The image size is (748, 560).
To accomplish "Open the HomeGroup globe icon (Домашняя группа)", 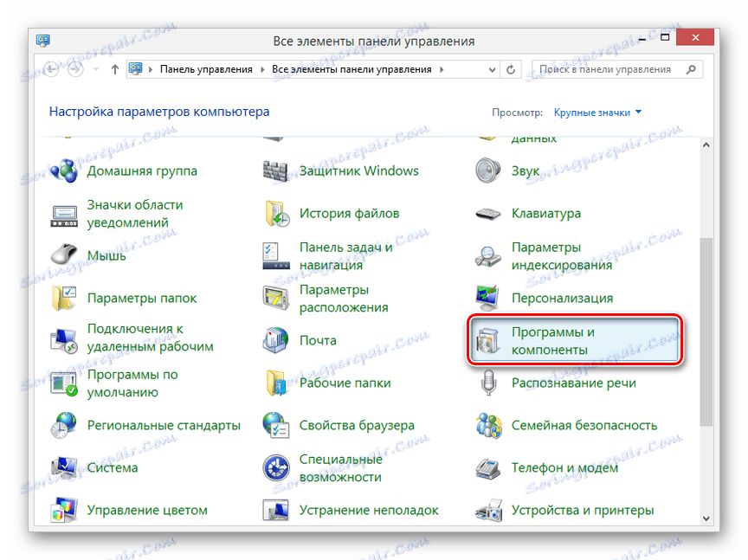I will 64,171.
